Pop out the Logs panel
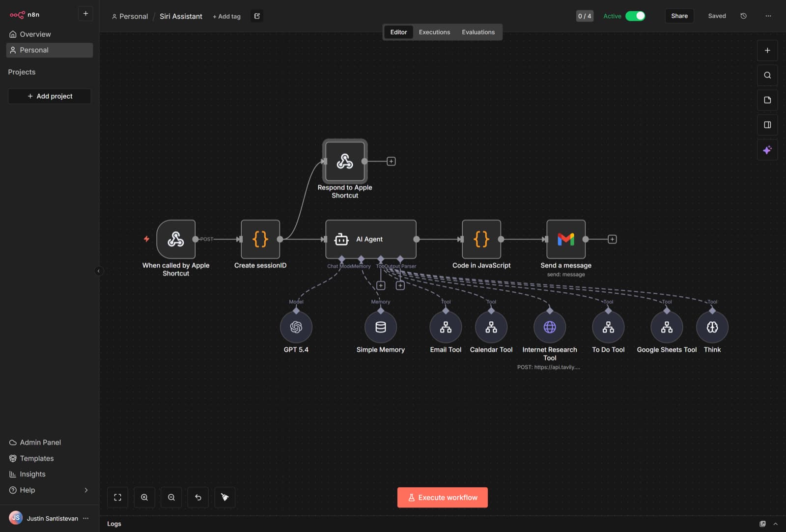The height and width of the screenshot is (532, 786). pyautogui.click(x=762, y=524)
